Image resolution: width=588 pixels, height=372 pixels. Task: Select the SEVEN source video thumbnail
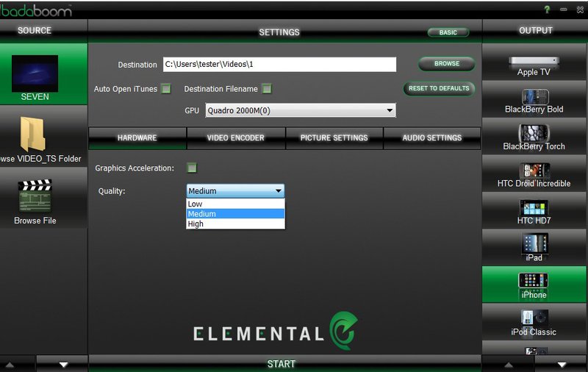click(35, 74)
